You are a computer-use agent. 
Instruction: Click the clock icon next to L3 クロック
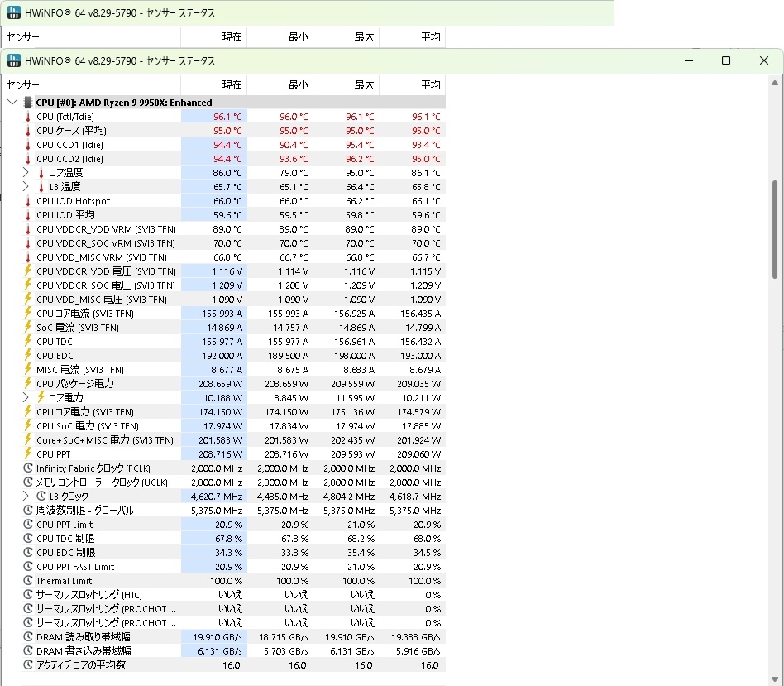pyautogui.click(x=41, y=497)
